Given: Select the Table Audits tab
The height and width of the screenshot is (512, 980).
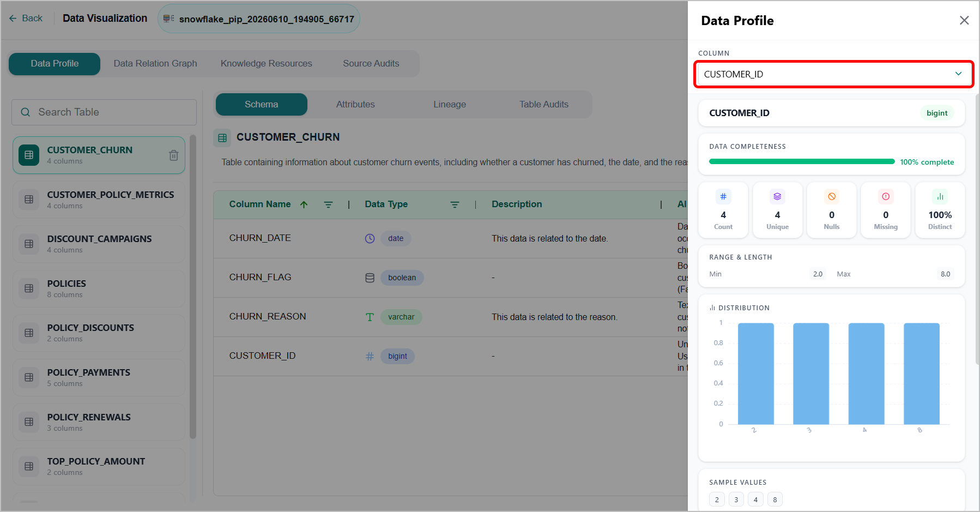Looking at the screenshot, I should click(x=544, y=104).
